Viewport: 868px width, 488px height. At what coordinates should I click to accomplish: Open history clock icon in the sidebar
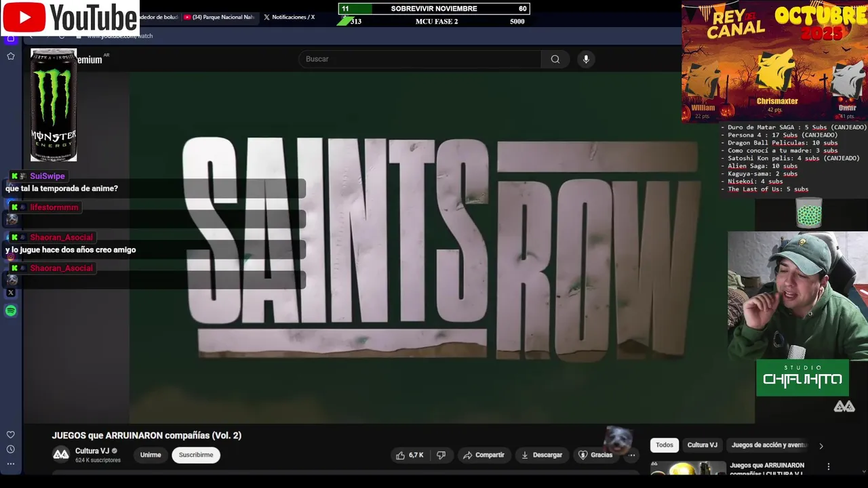[11, 449]
